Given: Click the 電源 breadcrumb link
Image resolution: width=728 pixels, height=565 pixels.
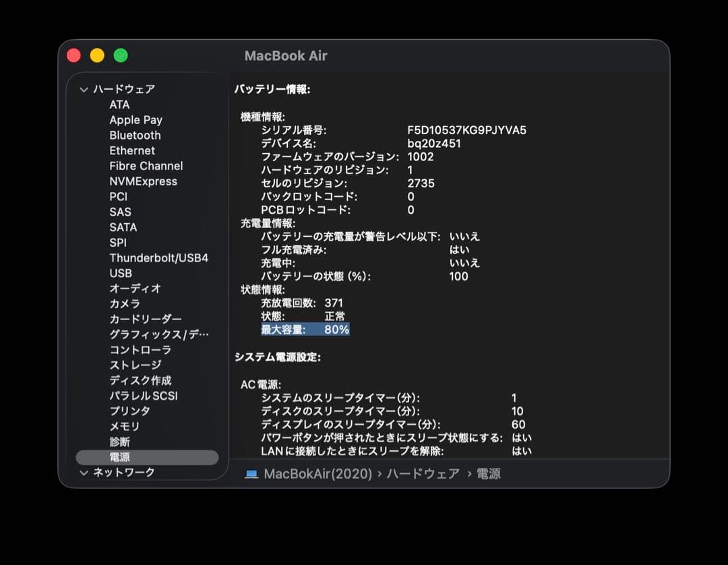Looking at the screenshot, I should (x=489, y=473).
